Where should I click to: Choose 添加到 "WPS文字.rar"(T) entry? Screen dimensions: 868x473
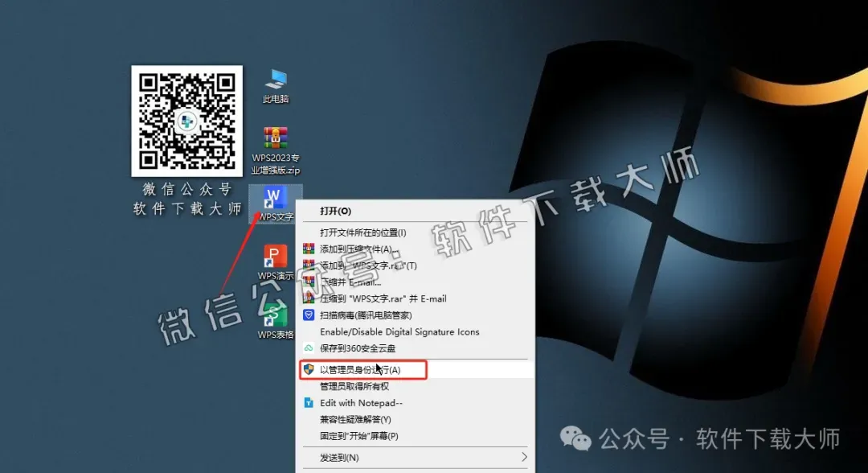pos(416,265)
